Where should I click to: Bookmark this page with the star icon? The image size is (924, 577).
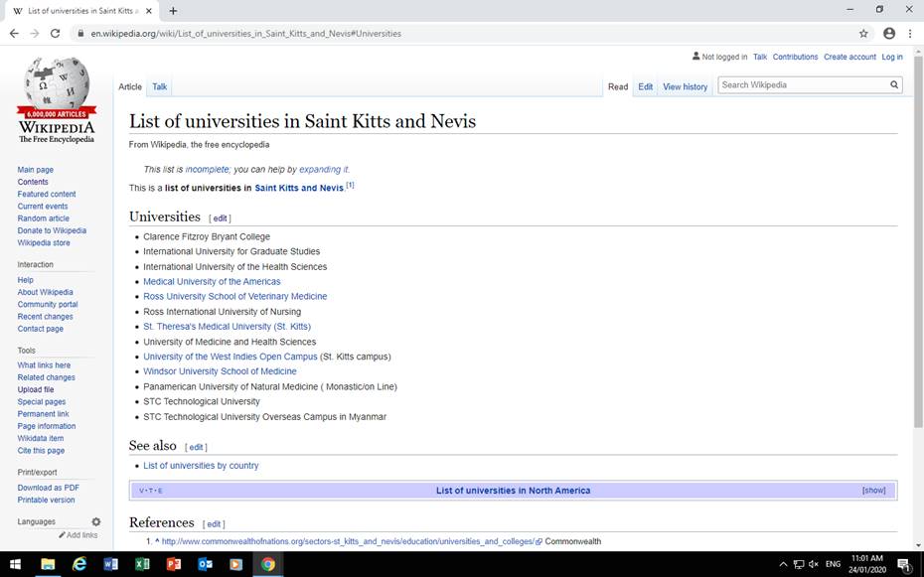pos(863,34)
